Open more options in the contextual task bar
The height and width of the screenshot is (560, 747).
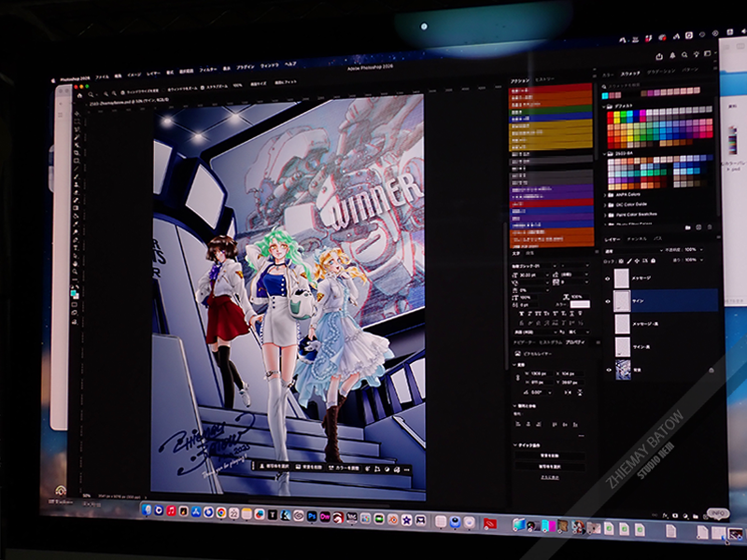(x=406, y=470)
